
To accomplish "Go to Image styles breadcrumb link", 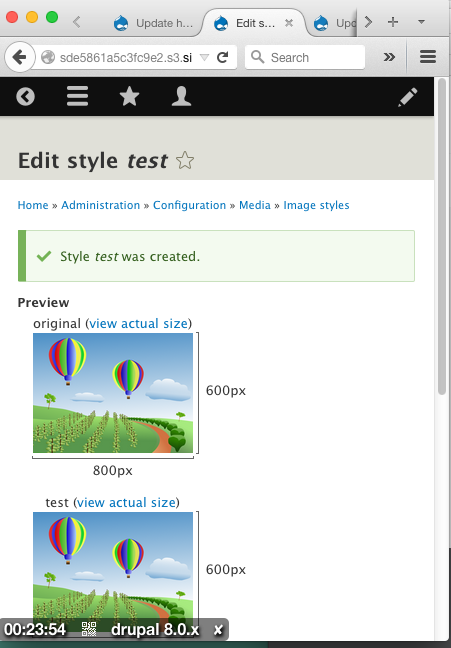I will [316, 205].
